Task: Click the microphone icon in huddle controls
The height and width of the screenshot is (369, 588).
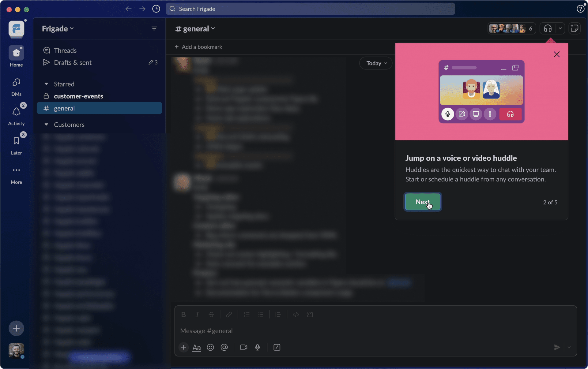Action: (448, 114)
